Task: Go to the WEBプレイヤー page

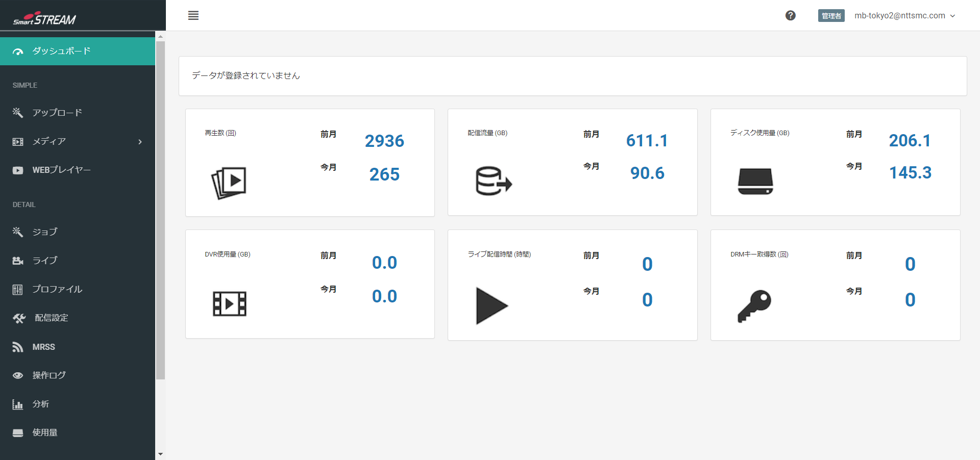Action: pos(61,170)
